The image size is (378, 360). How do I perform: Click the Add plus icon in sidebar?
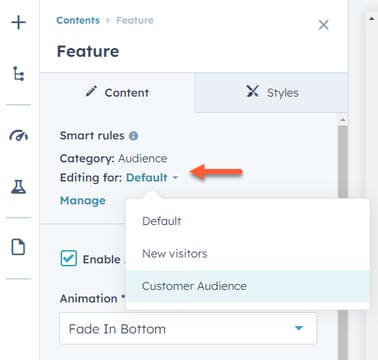coord(19,23)
